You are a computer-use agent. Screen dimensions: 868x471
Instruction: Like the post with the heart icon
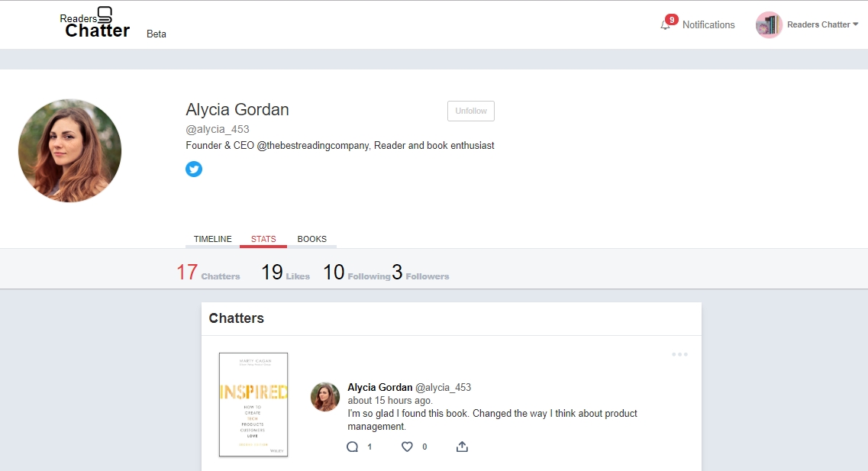pos(407,447)
